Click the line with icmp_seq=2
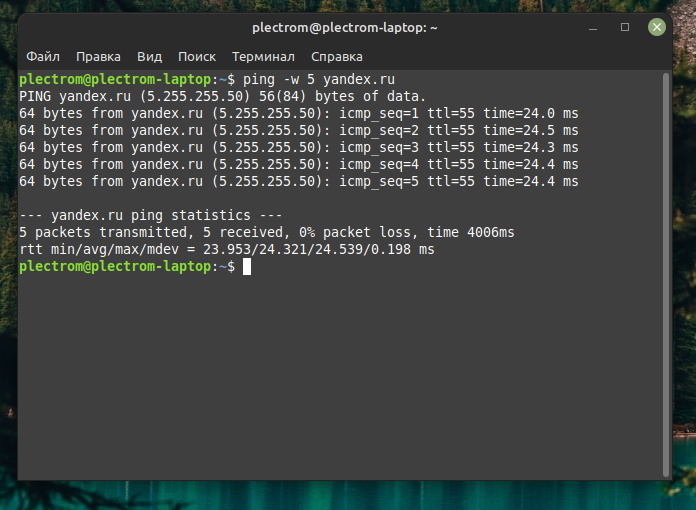The height and width of the screenshot is (510, 696). 299,130
